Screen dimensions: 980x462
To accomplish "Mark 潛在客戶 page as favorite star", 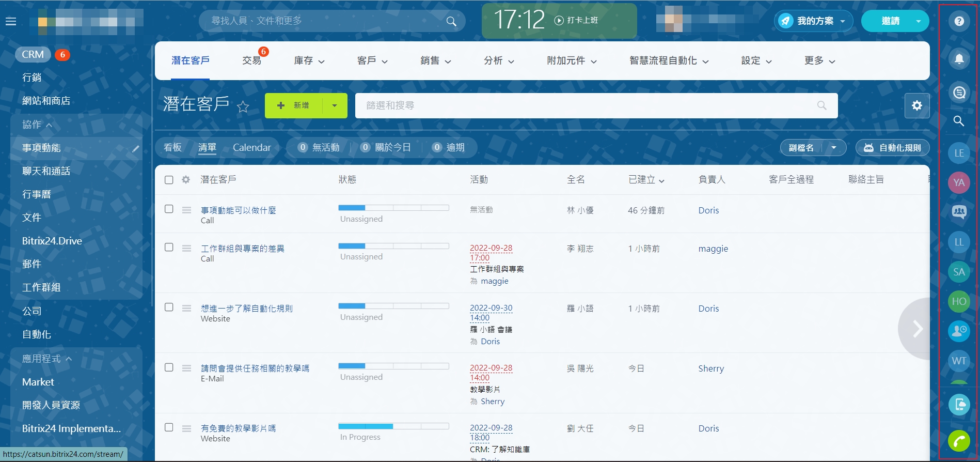I will coord(243,107).
